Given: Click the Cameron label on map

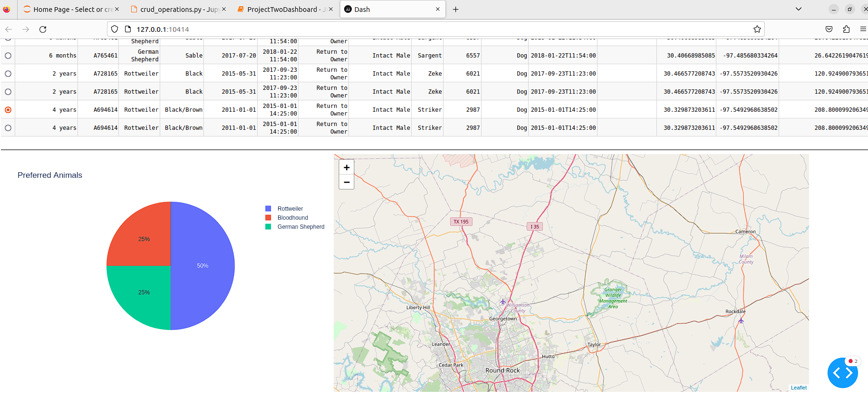Looking at the screenshot, I should (745, 232).
